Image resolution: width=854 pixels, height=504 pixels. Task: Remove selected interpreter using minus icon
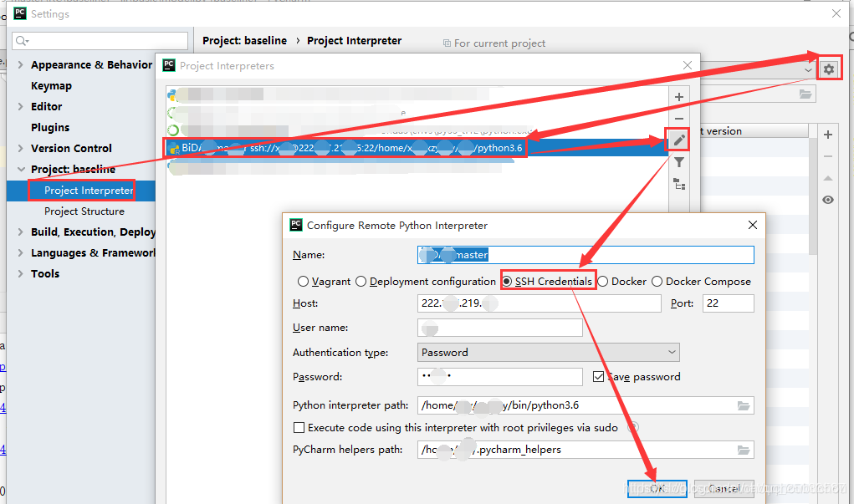678,116
